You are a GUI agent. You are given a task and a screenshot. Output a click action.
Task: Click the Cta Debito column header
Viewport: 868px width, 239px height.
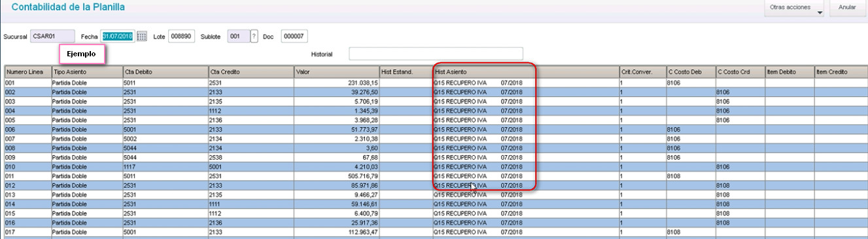click(x=165, y=71)
